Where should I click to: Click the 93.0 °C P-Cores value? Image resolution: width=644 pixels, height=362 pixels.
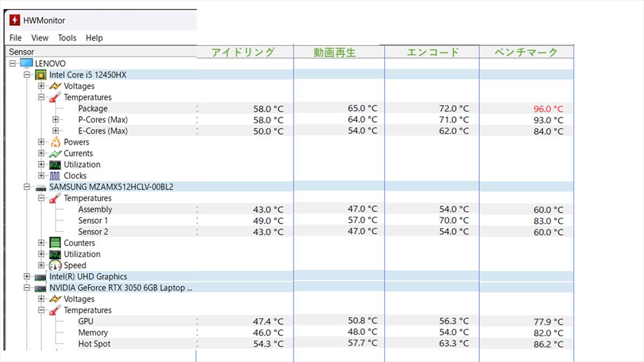548,120
